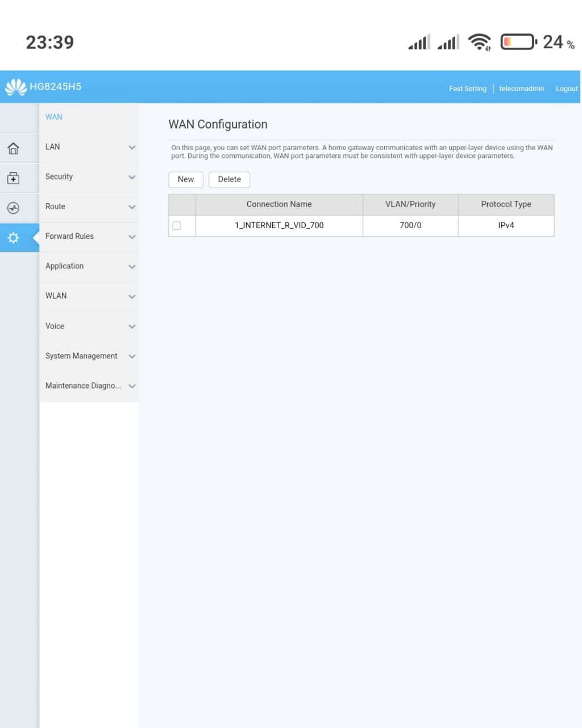The image size is (582, 728).
Task: Click the HG8245H5 model name
Action: pos(56,86)
